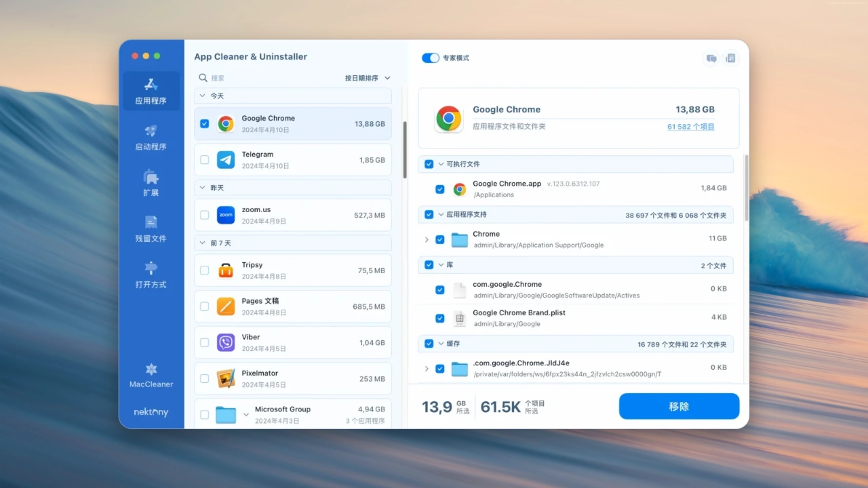Click the App Cleaner & Uninstaller title
This screenshot has height=488, width=868.
pyautogui.click(x=251, y=57)
